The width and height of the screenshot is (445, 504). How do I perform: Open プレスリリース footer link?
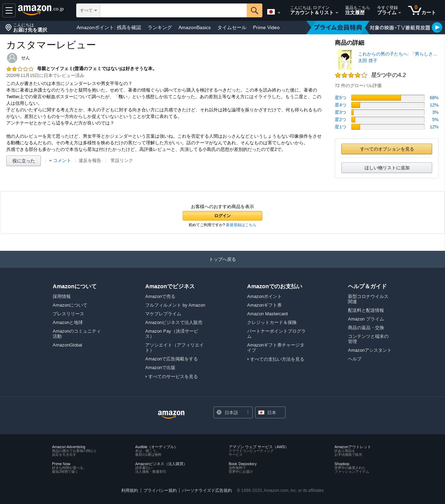click(x=68, y=314)
